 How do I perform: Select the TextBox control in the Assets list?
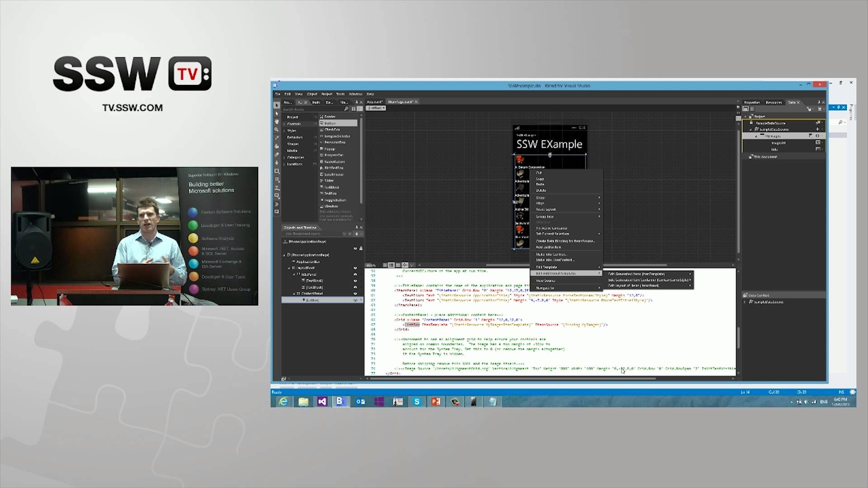(331, 193)
